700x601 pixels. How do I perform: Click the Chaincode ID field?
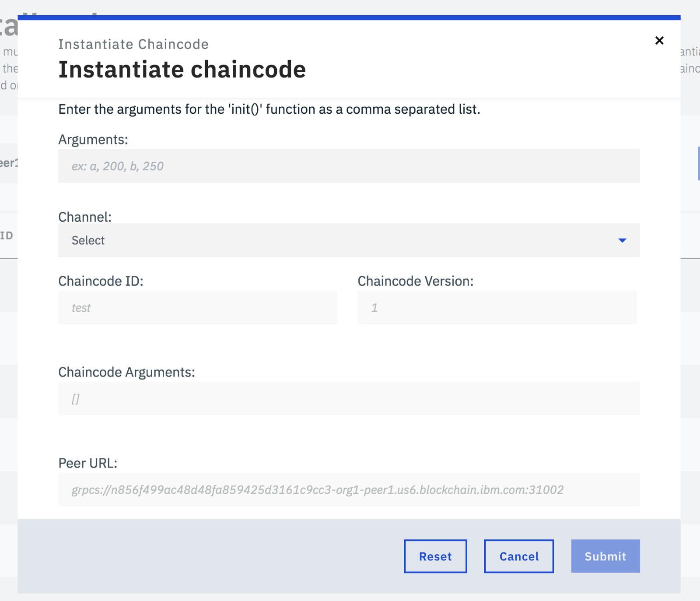pyautogui.click(x=197, y=307)
